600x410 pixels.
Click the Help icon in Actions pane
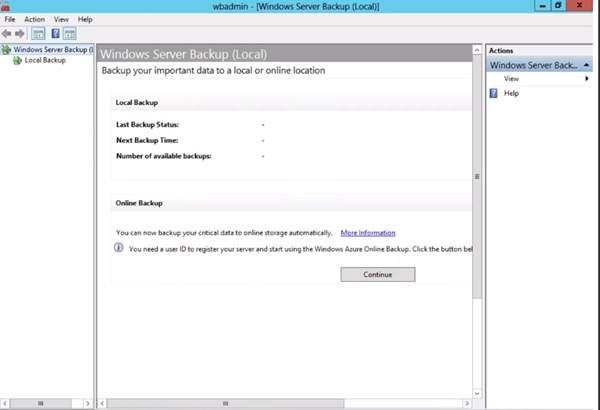click(x=494, y=93)
